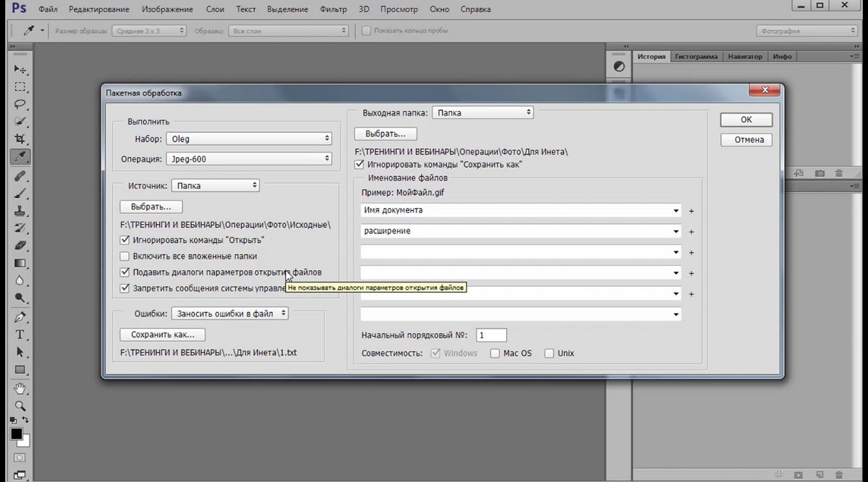
Task: Select the Blur tool
Action: [20, 280]
